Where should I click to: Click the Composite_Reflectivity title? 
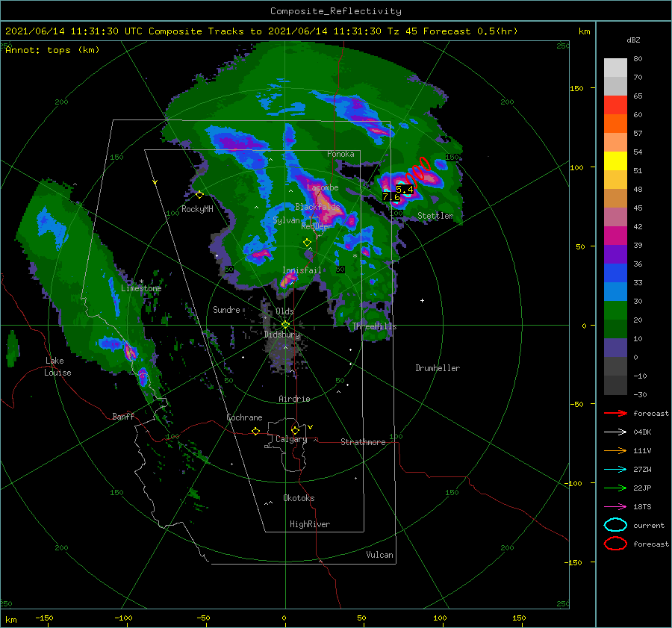point(336,11)
